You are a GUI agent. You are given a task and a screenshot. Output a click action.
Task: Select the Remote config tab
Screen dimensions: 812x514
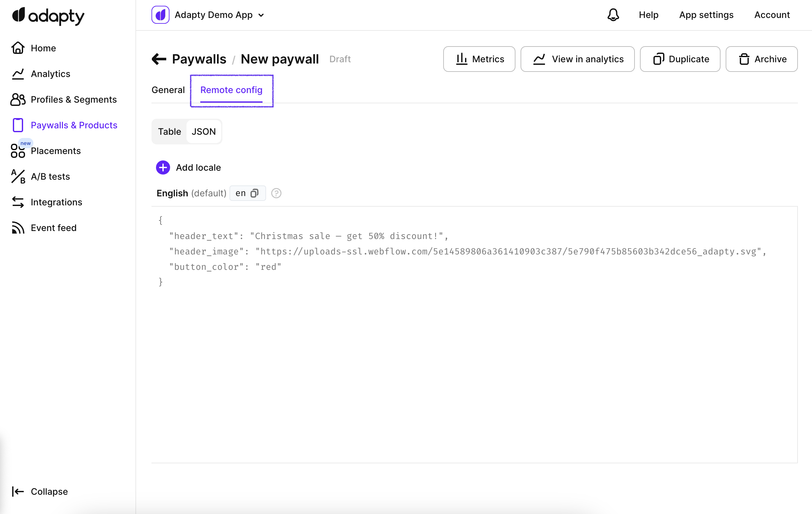(x=231, y=90)
